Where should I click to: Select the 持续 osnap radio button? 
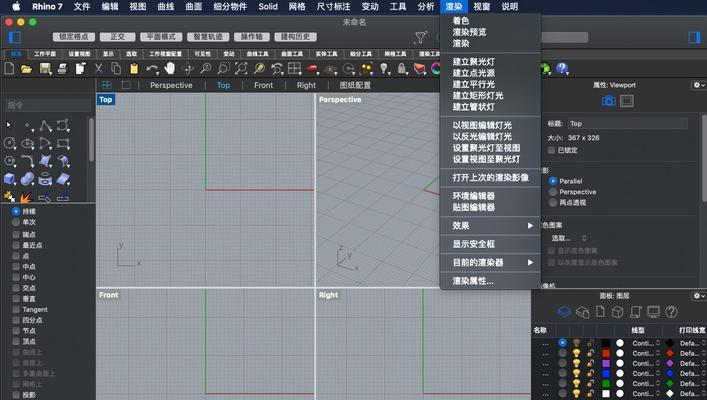[x=16, y=211]
